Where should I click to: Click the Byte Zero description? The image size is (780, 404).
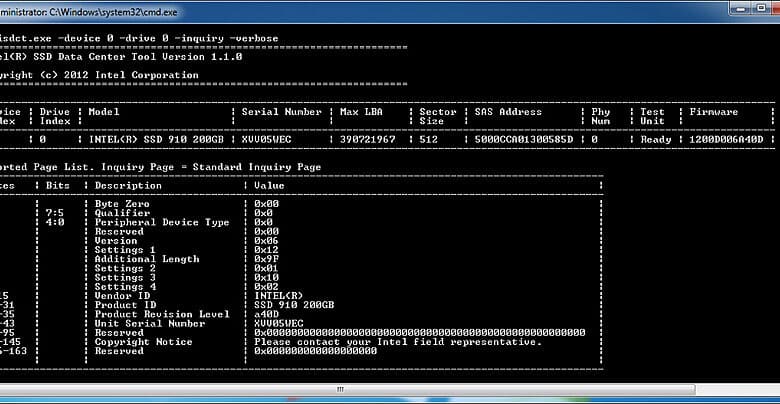[122, 204]
